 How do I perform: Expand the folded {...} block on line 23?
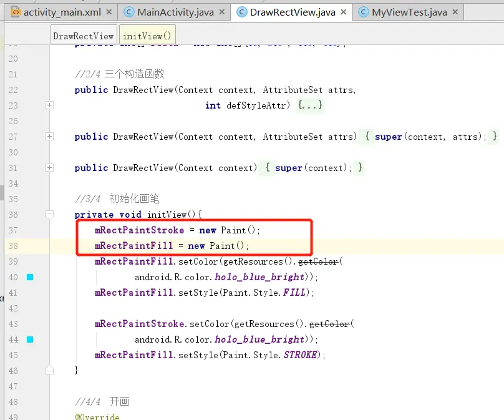[x=310, y=105]
